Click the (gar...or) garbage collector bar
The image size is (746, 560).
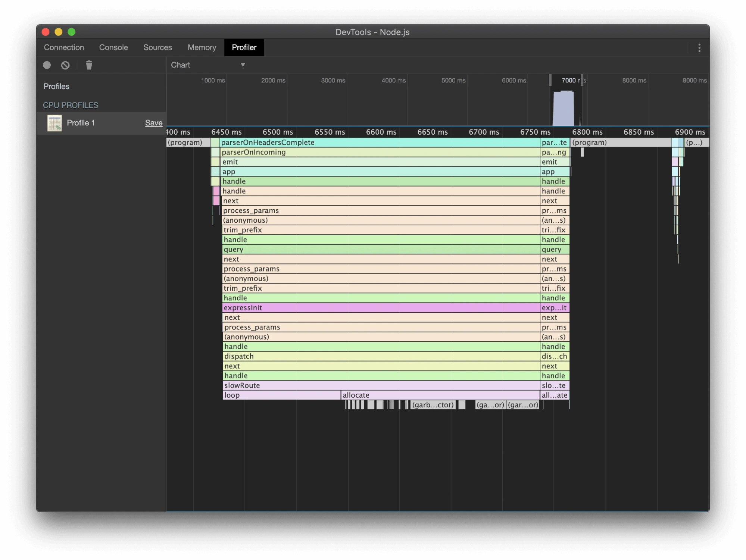tap(523, 405)
